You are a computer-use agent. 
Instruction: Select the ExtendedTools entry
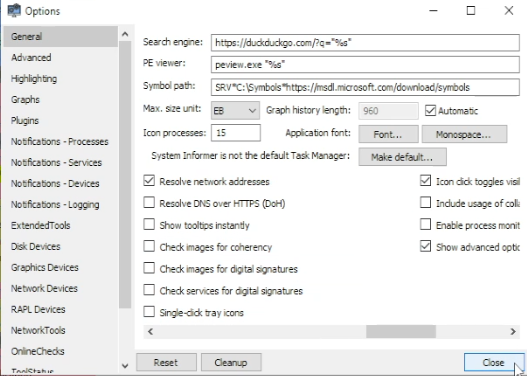tap(61, 225)
